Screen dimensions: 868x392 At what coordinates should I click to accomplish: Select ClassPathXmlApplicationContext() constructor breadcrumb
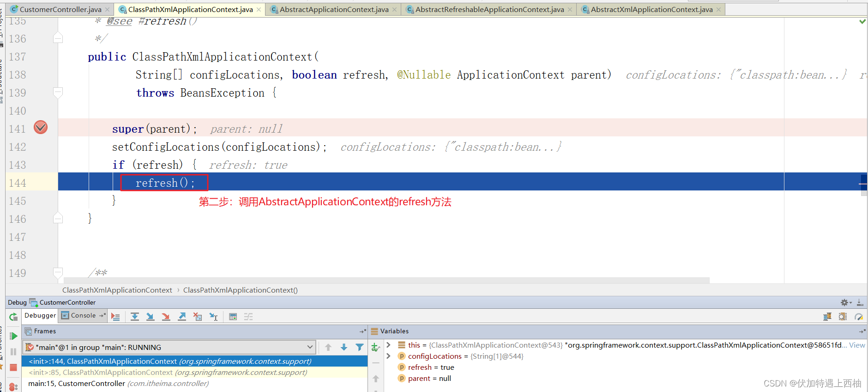click(240, 290)
